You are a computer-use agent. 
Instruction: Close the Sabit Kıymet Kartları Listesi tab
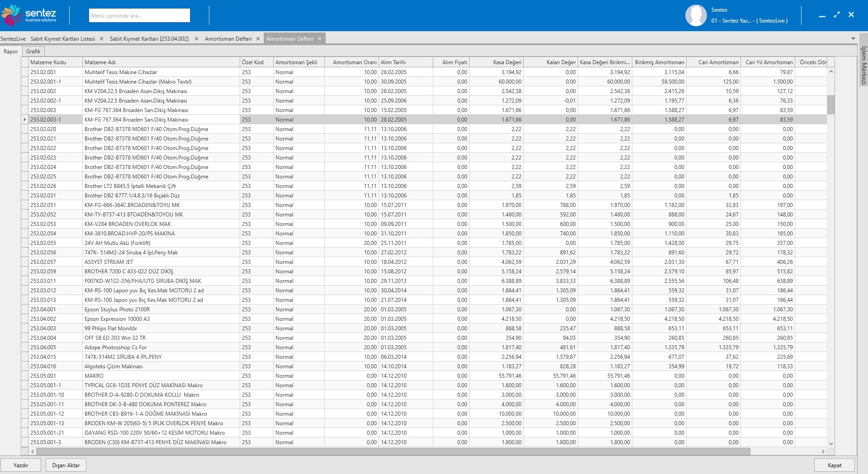coord(101,39)
